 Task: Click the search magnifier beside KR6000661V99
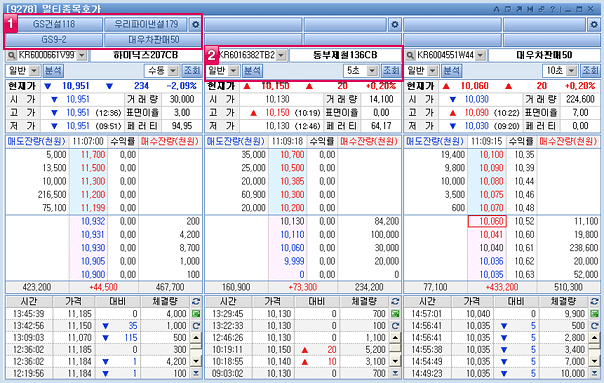point(12,55)
